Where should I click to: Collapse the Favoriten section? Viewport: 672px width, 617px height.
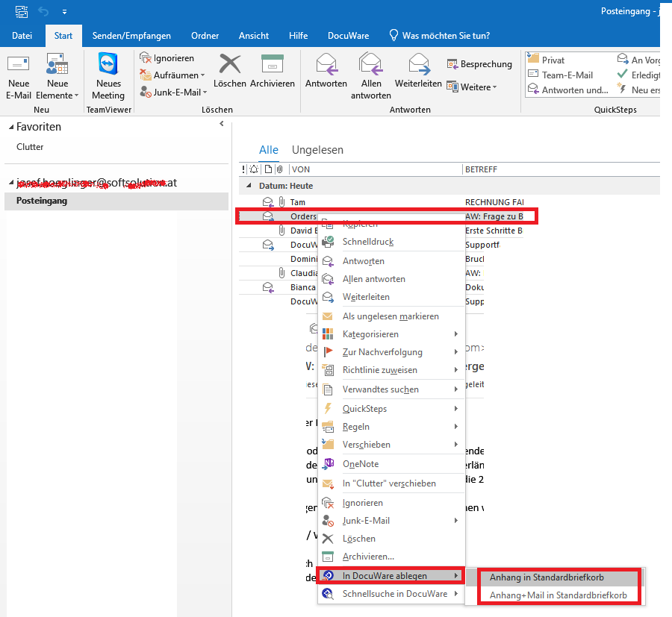tap(11, 127)
